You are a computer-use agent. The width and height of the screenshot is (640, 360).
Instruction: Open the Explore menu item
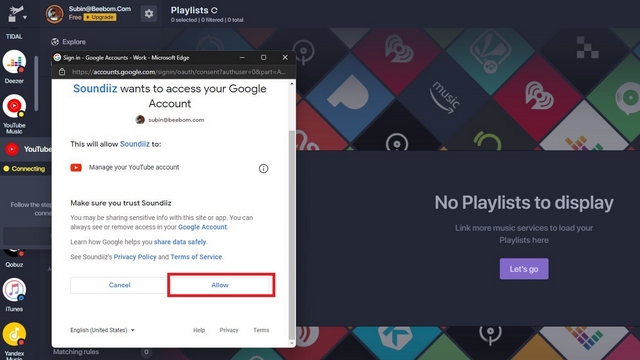tap(69, 42)
